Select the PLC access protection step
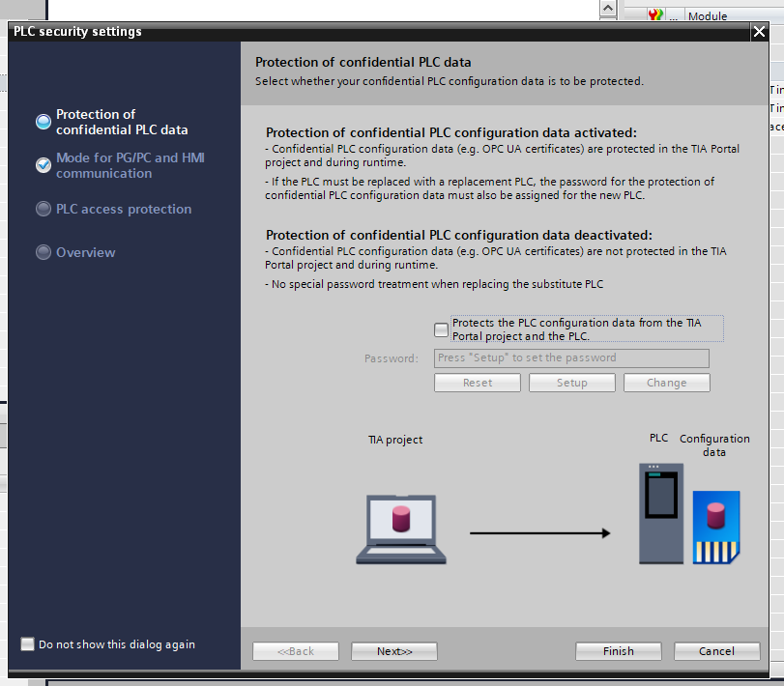This screenshot has width=784, height=686. click(124, 209)
